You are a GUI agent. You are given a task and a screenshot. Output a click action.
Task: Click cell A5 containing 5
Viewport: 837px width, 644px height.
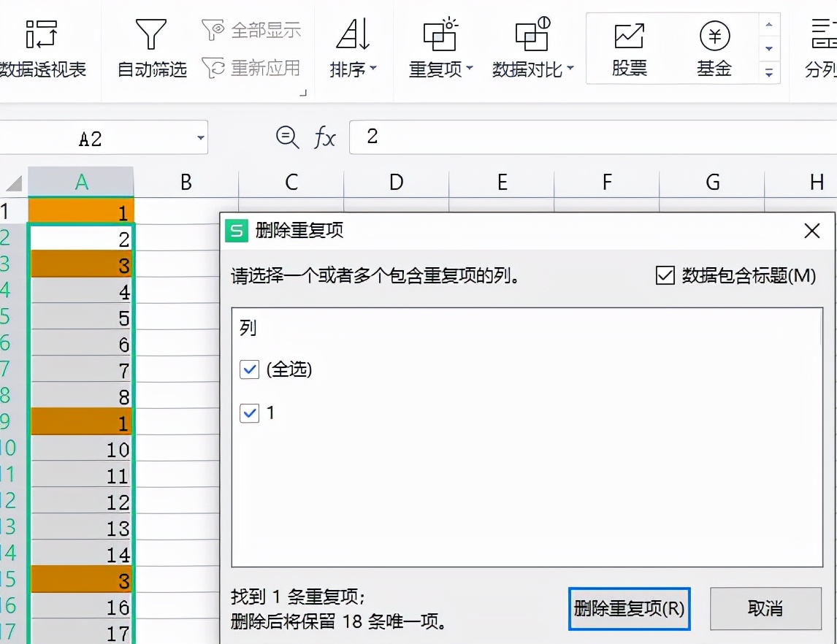point(80,317)
